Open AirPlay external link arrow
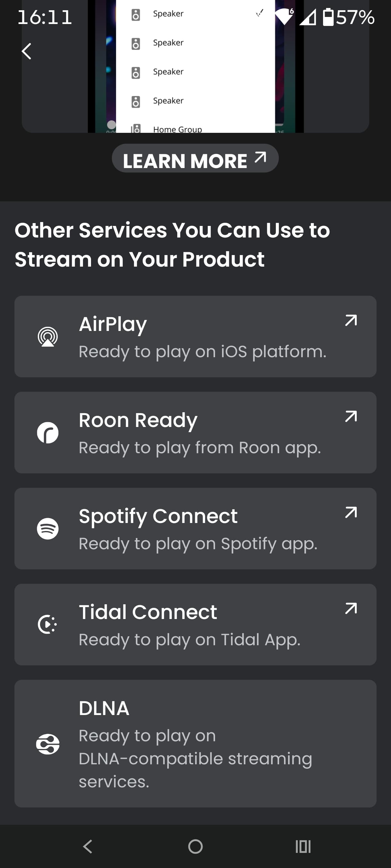Viewport: 391px width, 868px height. coord(351,320)
